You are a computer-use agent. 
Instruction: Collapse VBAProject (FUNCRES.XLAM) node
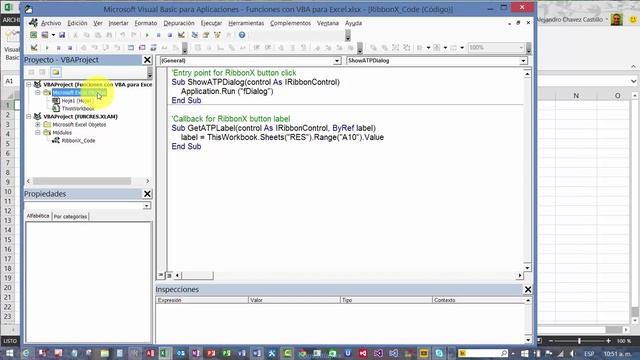coord(29,117)
